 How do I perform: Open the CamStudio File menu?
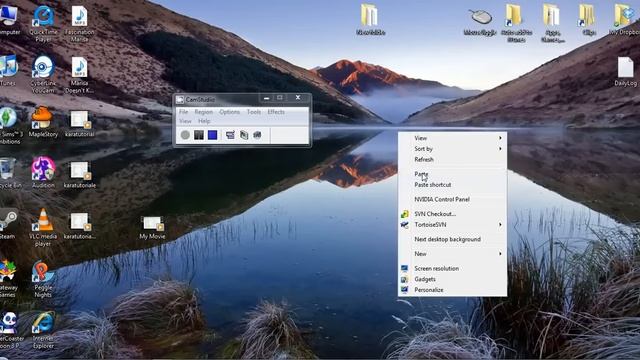(184, 111)
